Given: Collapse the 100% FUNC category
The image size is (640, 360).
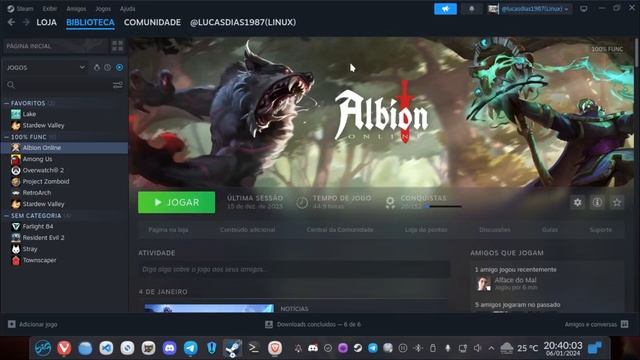Looking at the screenshot, I should tap(7, 137).
